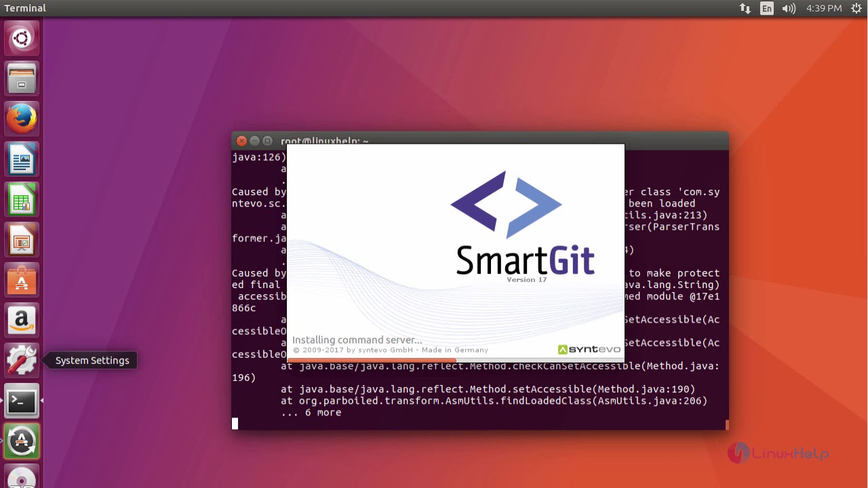Open the DVD disc launcher icon
The image size is (868, 488).
22,477
